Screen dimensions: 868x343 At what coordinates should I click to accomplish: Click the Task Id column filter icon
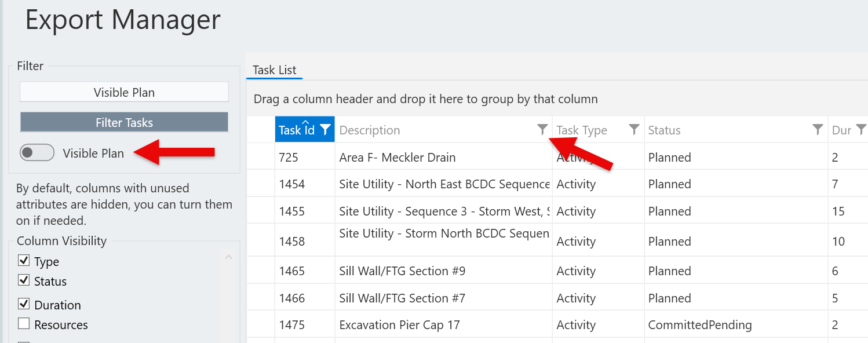coord(325,129)
